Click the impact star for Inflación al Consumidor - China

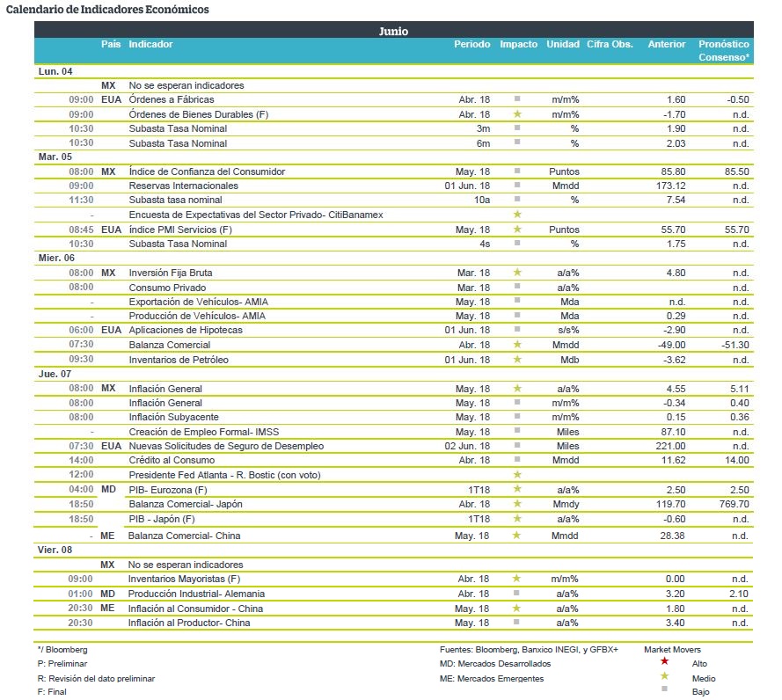516,608
